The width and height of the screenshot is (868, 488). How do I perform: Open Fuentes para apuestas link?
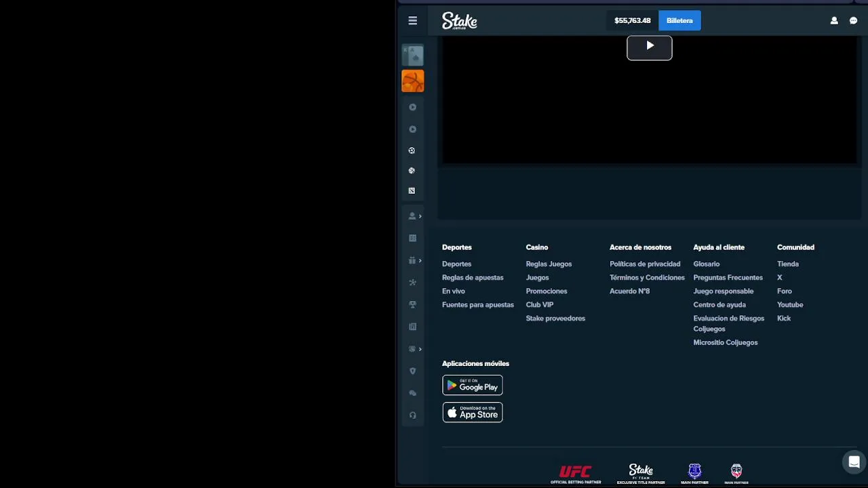coord(478,304)
